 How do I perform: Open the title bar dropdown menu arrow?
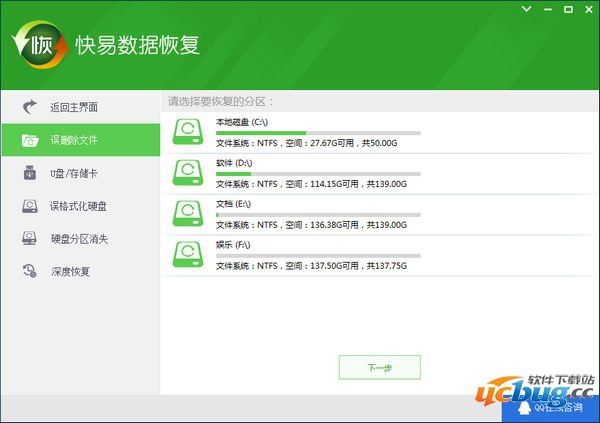pyautogui.click(x=527, y=9)
